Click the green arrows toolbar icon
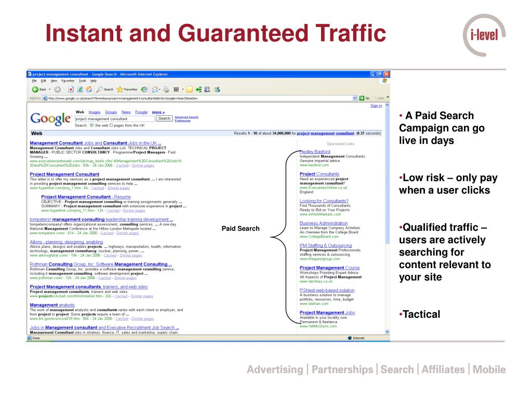The image size is (532, 399). coord(199,89)
